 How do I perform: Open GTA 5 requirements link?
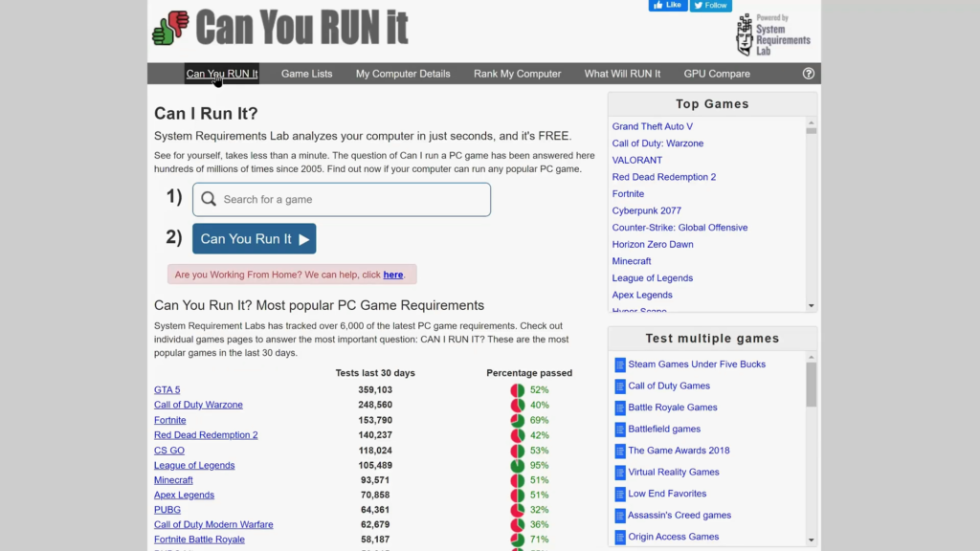coord(167,390)
